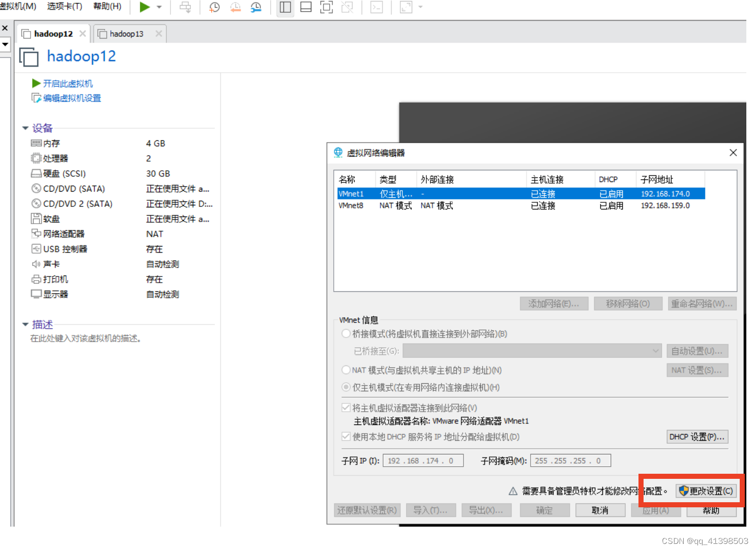Open the 帮助(H) menu
This screenshot has height=550, width=756.
[x=107, y=6]
